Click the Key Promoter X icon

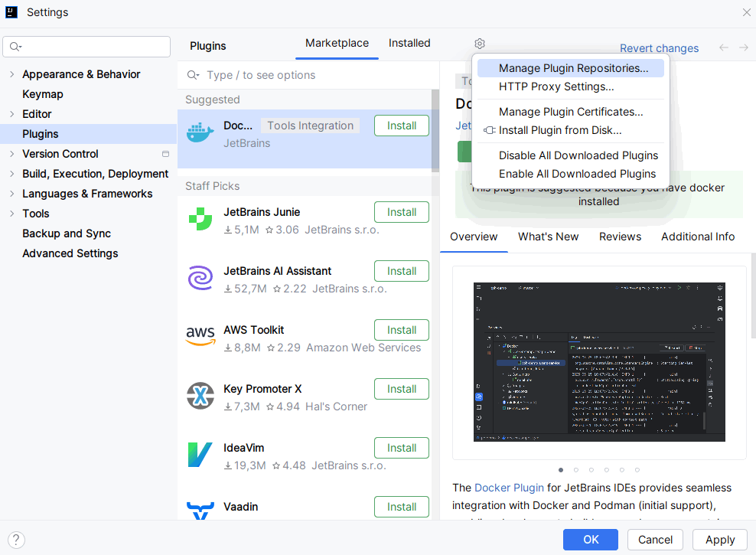(x=200, y=397)
